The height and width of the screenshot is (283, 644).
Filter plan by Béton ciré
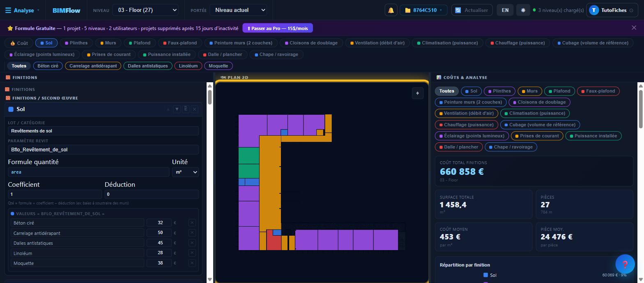pyautogui.click(x=48, y=66)
